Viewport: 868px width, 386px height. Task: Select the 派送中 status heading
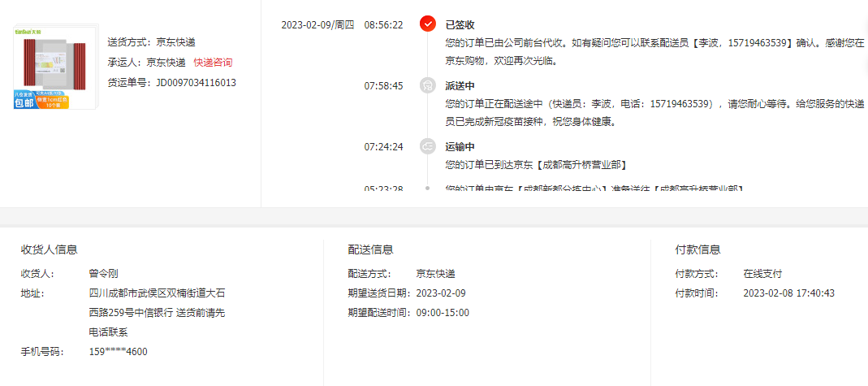tap(460, 86)
